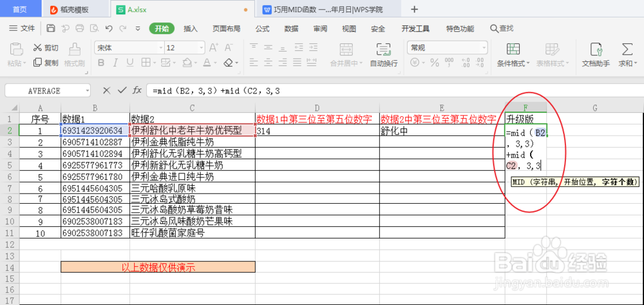Toggle Underline formatting
644x305 pixels.
[x=130, y=63]
